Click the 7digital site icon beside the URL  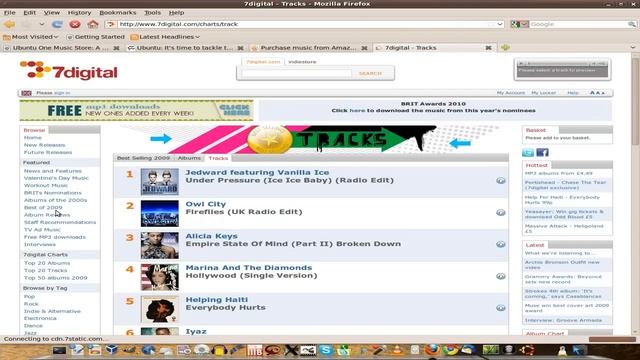pos(111,24)
